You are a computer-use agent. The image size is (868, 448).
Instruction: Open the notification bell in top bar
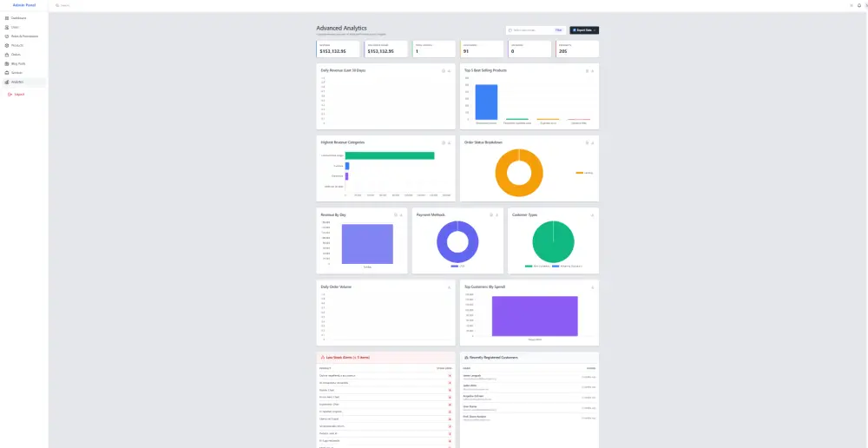coord(859,5)
